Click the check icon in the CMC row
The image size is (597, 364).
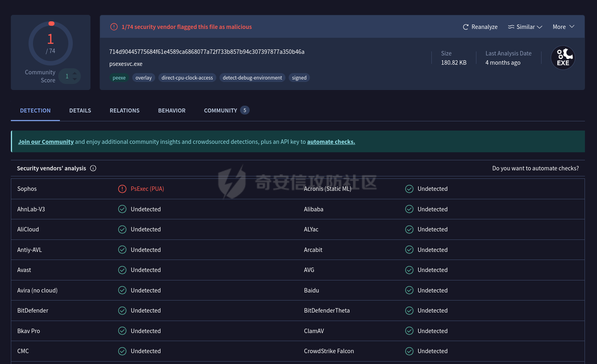pyautogui.click(x=122, y=351)
